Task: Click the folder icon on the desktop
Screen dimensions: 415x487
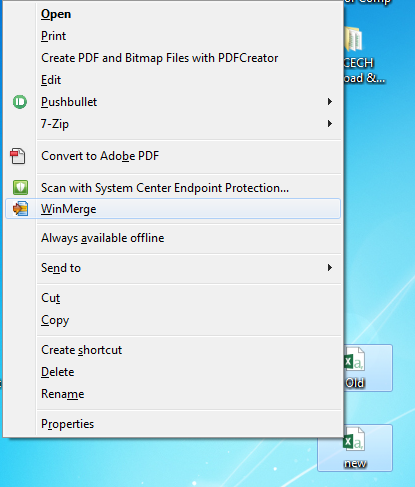Action: click(354, 39)
